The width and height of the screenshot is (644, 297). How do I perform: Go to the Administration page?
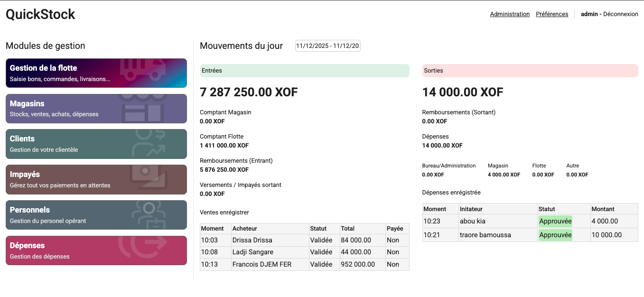(510, 14)
